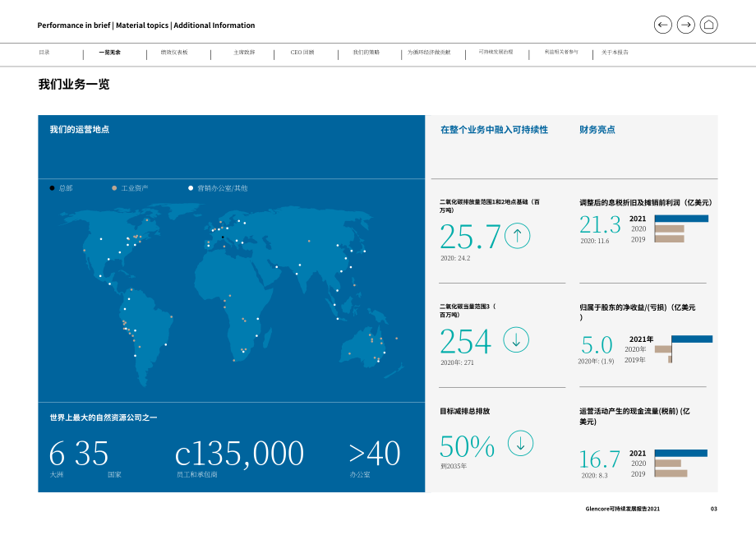Click the 目标减排总排放 label
The height and width of the screenshot is (535, 756).
coord(465,411)
